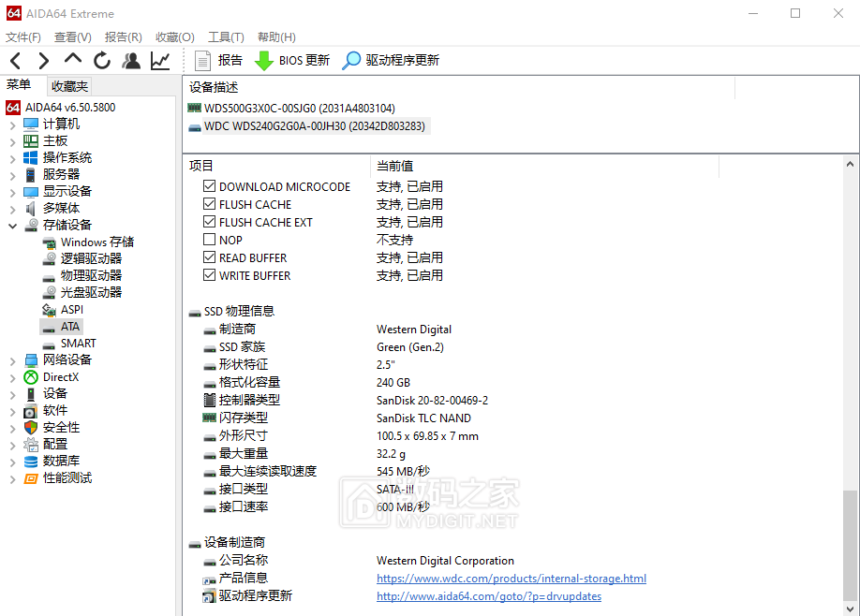Click the refresh toolbar icon
The height and width of the screenshot is (616, 860).
(x=101, y=60)
